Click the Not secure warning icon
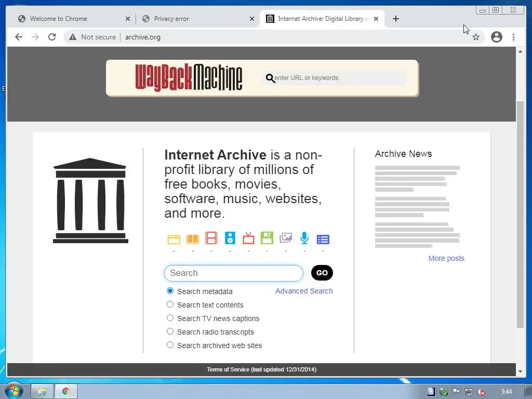532x399 pixels. coord(73,37)
